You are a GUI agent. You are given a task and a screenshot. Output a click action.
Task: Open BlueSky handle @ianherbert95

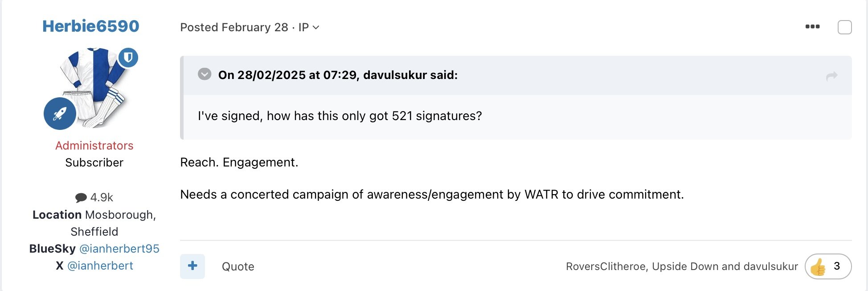click(x=119, y=249)
